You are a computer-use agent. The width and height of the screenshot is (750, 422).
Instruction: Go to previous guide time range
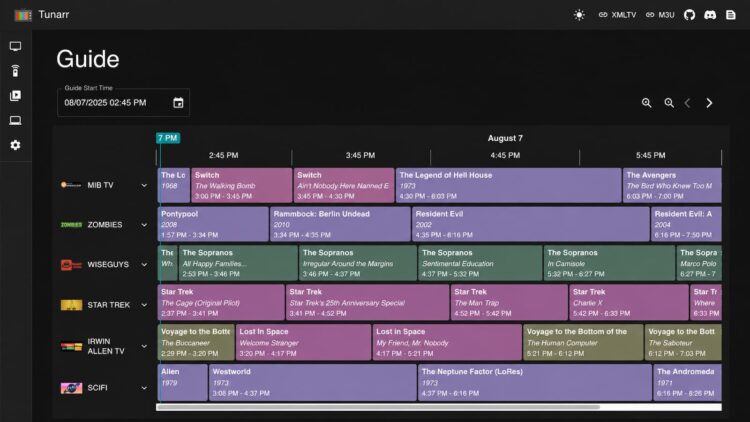687,103
